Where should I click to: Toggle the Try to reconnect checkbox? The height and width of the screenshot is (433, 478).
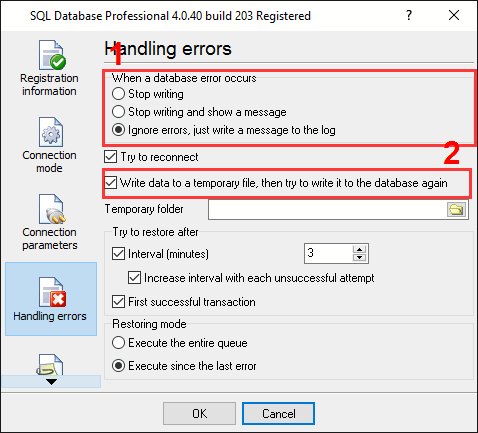pos(110,157)
